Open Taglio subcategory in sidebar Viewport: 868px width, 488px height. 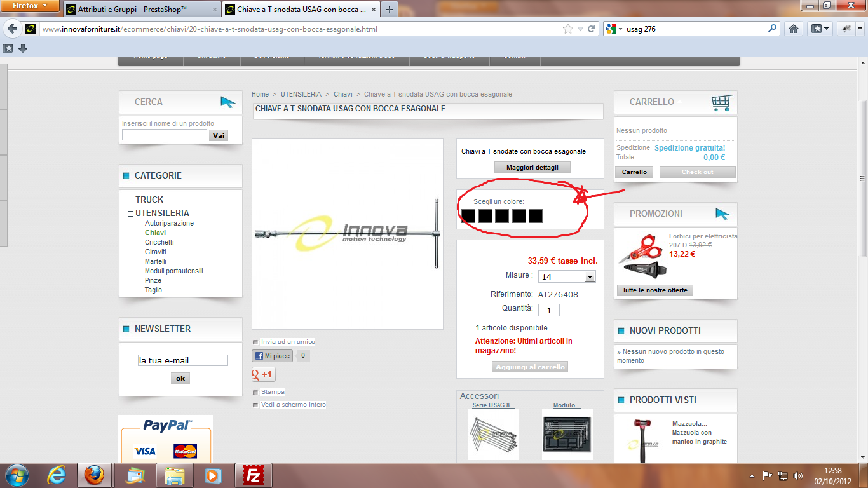pyautogui.click(x=153, y=290)
